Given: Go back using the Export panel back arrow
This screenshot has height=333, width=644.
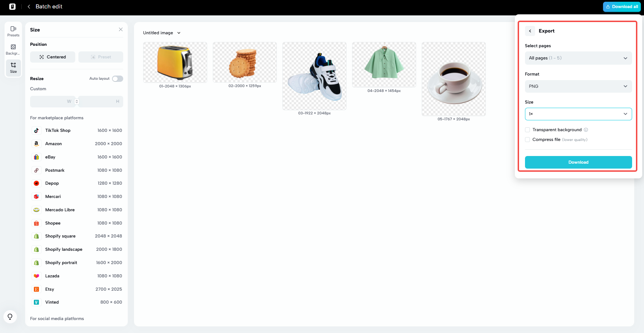Looking at the screenshot, I should point(530,31).
